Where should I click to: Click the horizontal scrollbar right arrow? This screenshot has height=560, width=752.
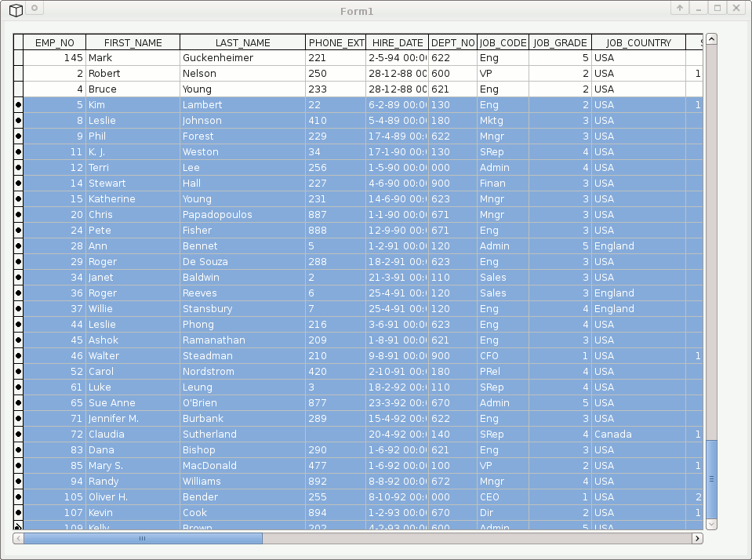click(x=697, y=539)
